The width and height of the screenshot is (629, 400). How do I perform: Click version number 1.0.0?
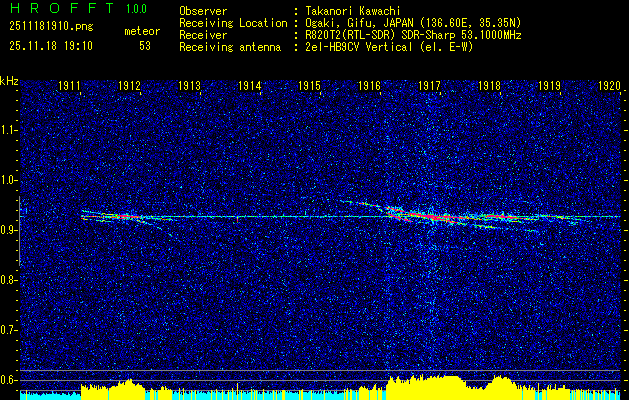(136, 9)
